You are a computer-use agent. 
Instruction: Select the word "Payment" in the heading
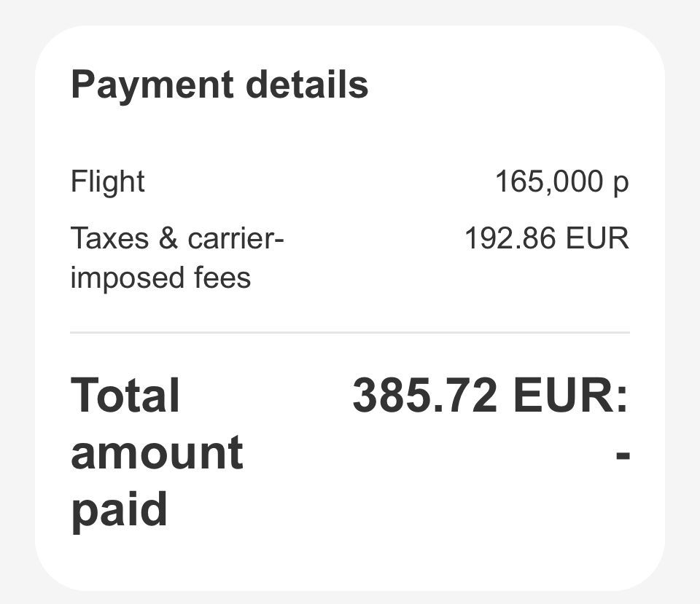click(x=152, y=85)
